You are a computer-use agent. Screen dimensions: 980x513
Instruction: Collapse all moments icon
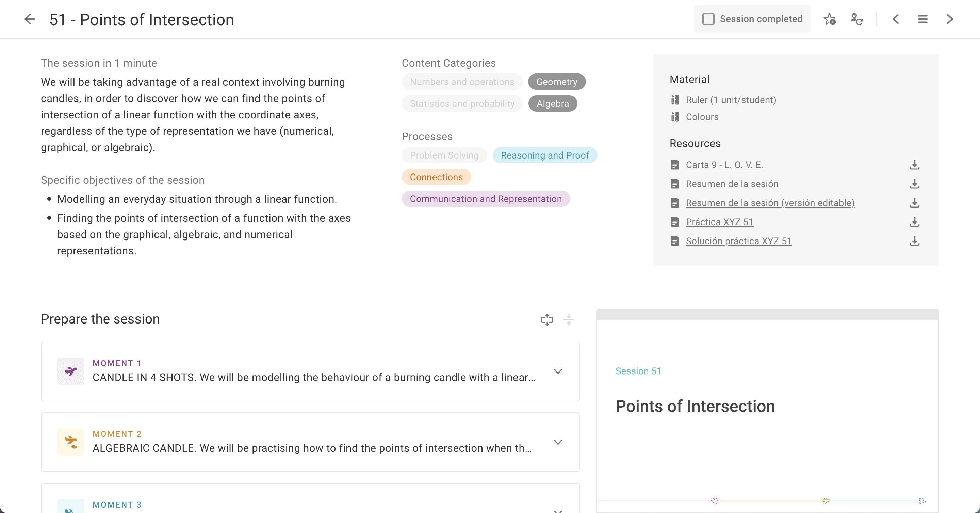(568, 319)
